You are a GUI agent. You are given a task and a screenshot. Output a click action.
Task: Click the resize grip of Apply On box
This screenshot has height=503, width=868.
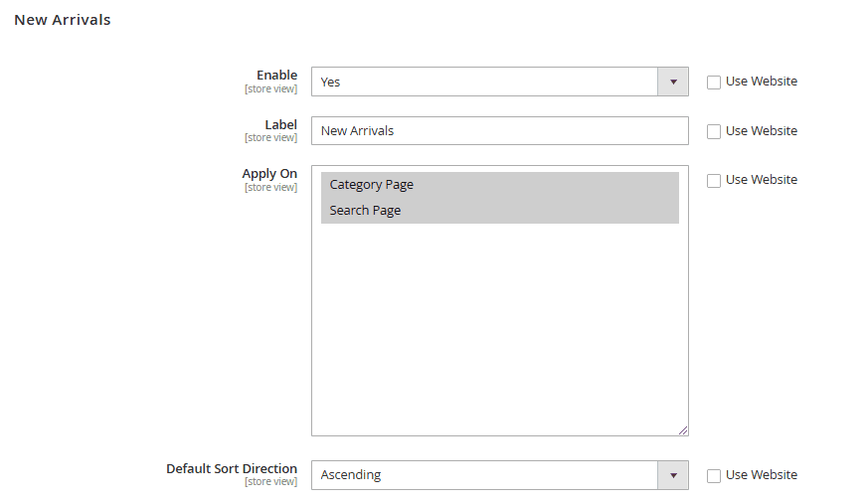pos(683,430)
